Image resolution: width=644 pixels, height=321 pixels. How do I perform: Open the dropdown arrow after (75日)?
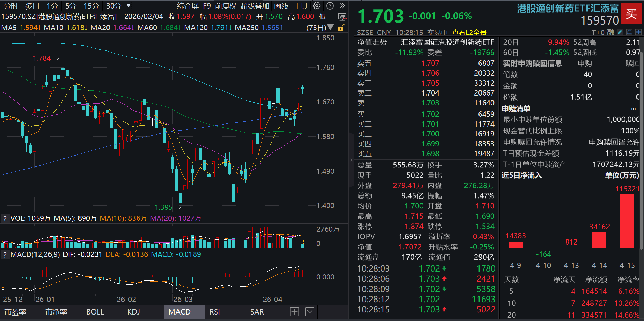(x=330, y=28)
